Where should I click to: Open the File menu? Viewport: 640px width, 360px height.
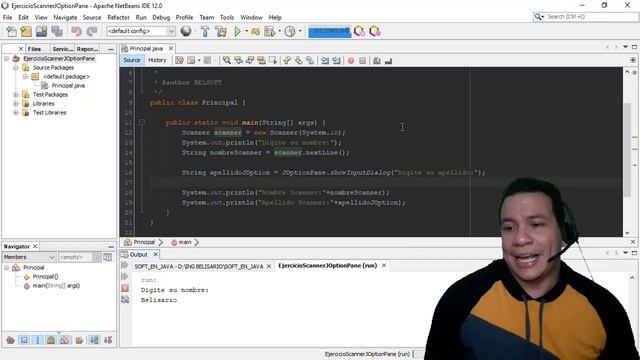(x=7, y=18)
